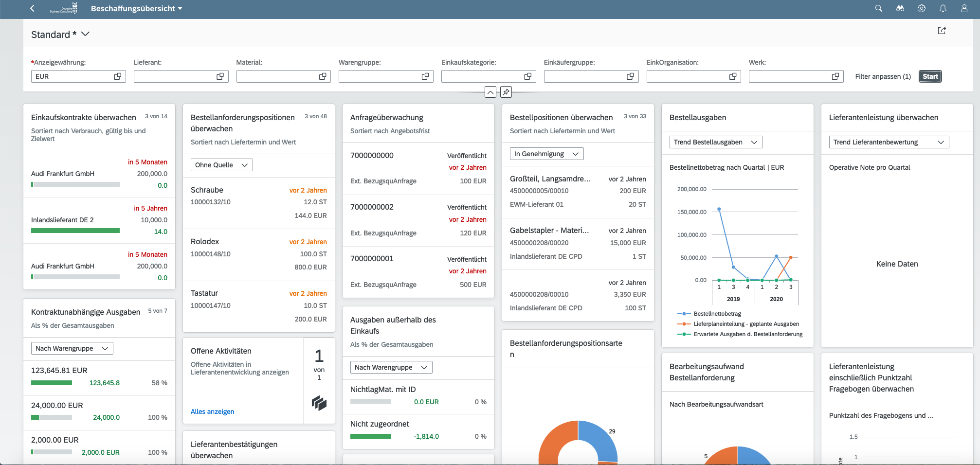This screenshot has width=980, height=465.
Task: Open the settings gear icon
Action: pyautogui.click(x=921, y=8)
